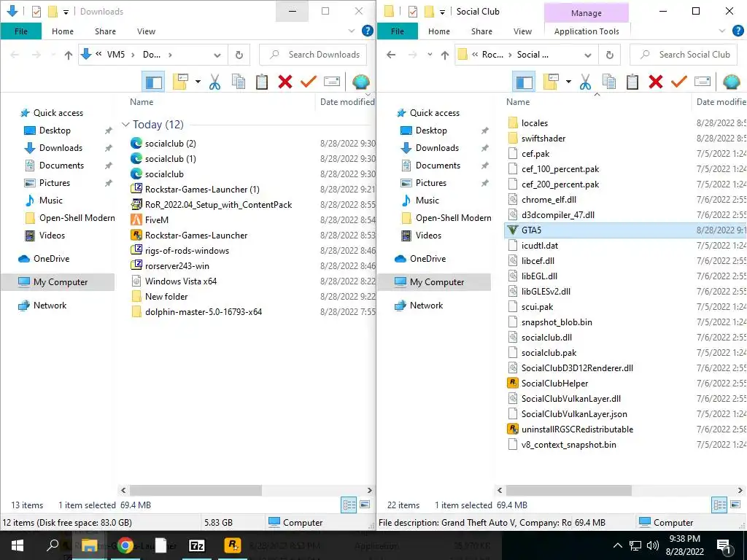
Task: Click Cut scissors icon in Social Club toolbar
Action: coord(586,82)
